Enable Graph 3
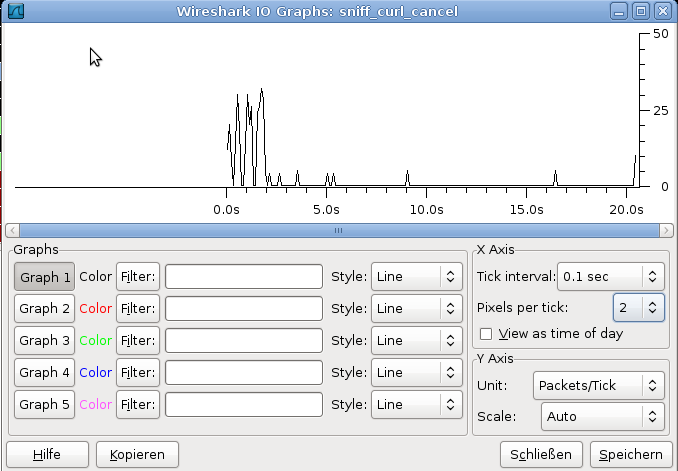This screenshot has height=471, width=678. pyautogui.click(x=45, y=340)
